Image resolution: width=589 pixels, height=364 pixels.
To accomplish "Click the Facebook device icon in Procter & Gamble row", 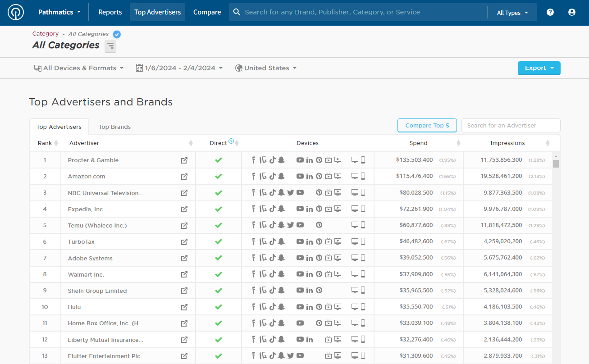I will 254,160.
